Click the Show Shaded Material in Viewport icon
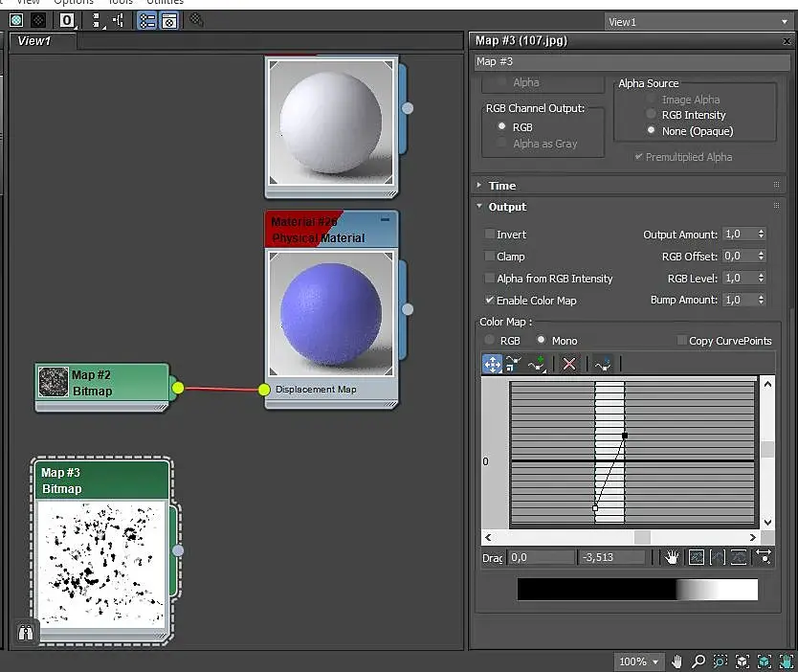This screenshot has width=798, height=672. pos(16,20)
